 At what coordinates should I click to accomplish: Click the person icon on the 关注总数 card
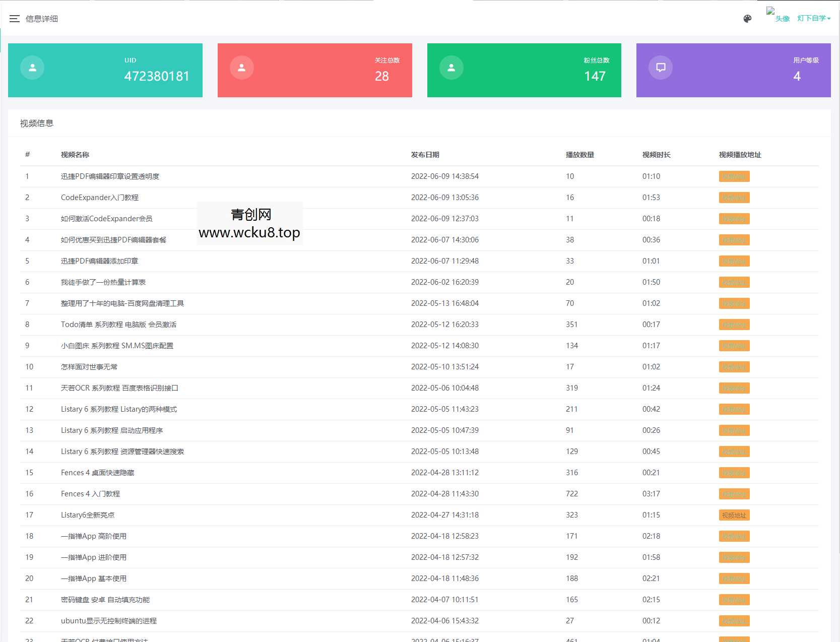pyautogui.click(x=241, y=67)
